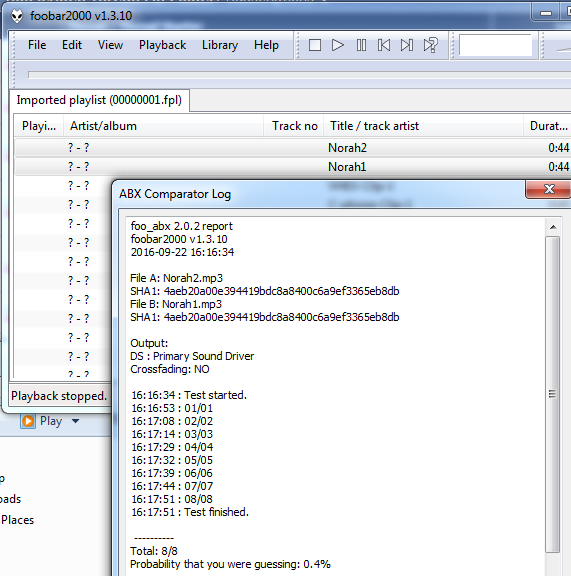The image size is (571, 576).
Task: Click the Stop playback button
Action: pyautogui.click(x=315, y=45)
